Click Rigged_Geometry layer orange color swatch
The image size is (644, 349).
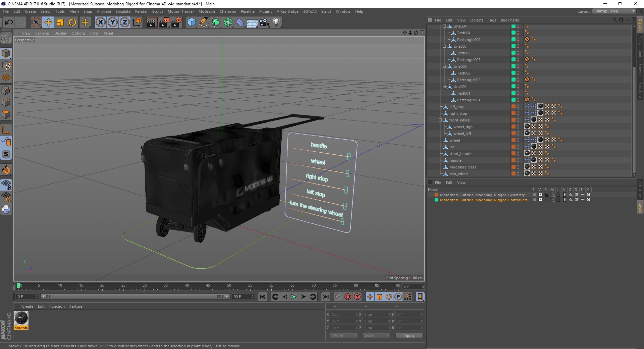tap(436, 195)
